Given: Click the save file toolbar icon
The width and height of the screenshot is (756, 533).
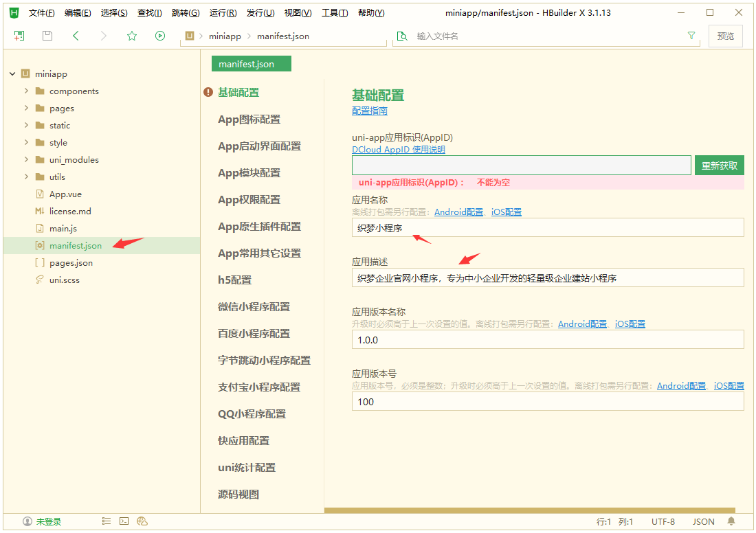Looking at the screenshot, I should [x=47, y=36].
